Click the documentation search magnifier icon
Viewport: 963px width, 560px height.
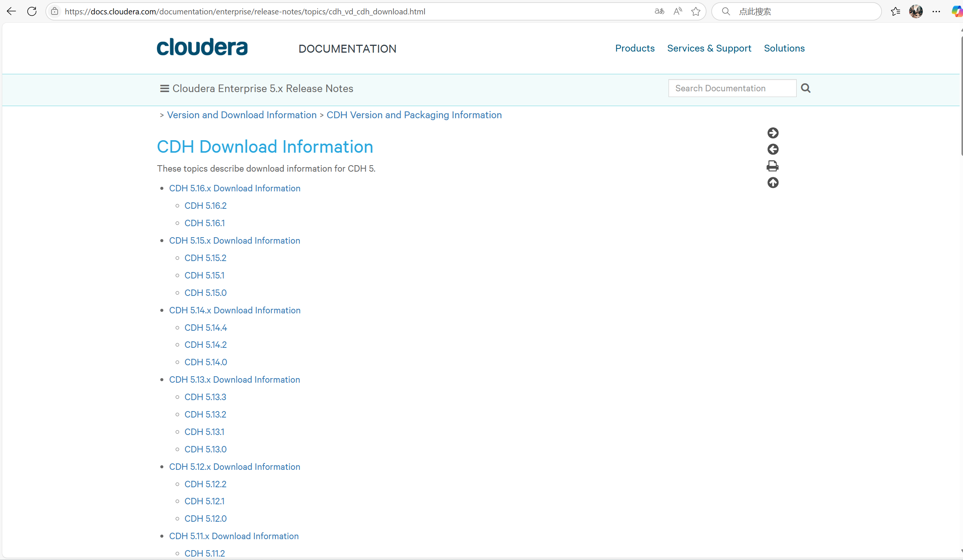coord(806,88)
